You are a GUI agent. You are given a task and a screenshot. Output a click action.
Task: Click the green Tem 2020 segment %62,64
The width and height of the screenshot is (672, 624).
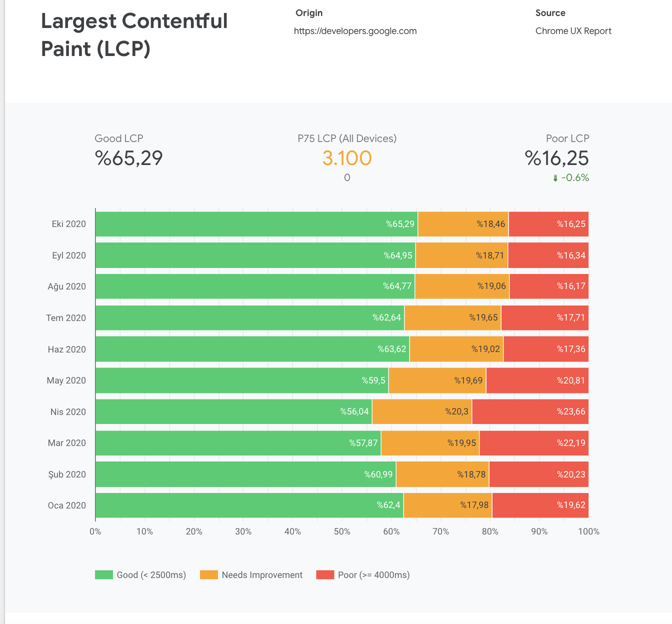[250, 318]
